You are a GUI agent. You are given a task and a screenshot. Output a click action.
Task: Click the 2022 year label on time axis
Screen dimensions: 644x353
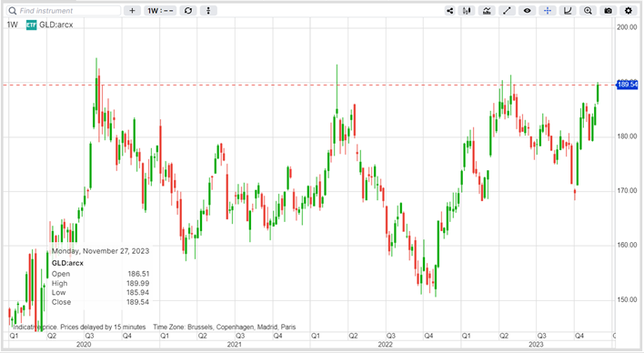click(x=386, y=345)
